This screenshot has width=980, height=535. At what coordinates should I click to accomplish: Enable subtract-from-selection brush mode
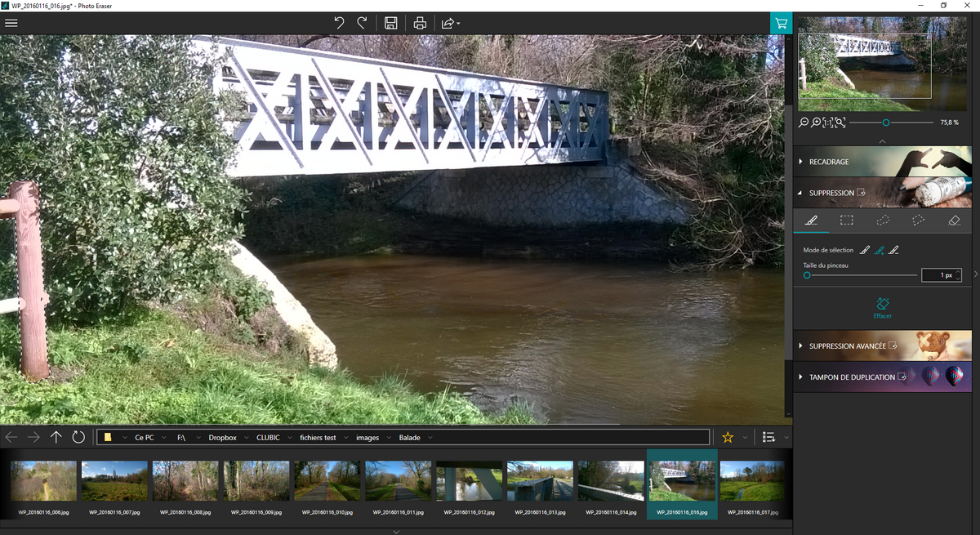click(x=894, y=250)
